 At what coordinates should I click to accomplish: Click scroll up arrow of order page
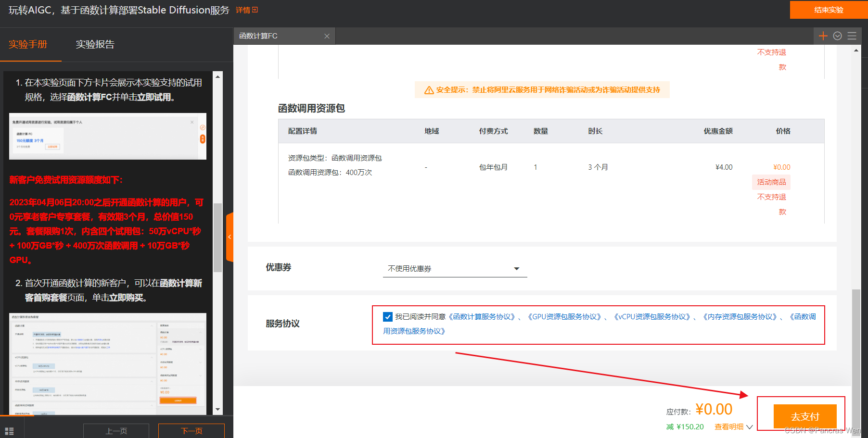point(856,50)
